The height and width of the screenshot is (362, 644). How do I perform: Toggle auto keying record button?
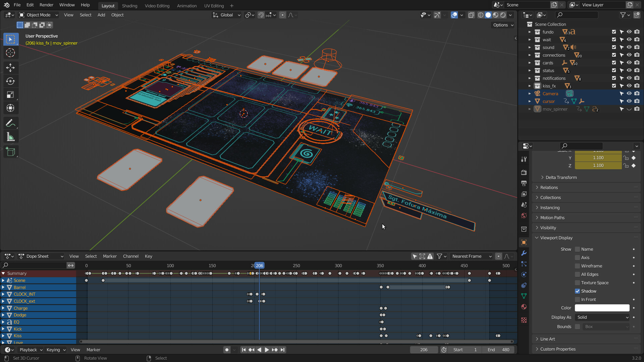227,350
